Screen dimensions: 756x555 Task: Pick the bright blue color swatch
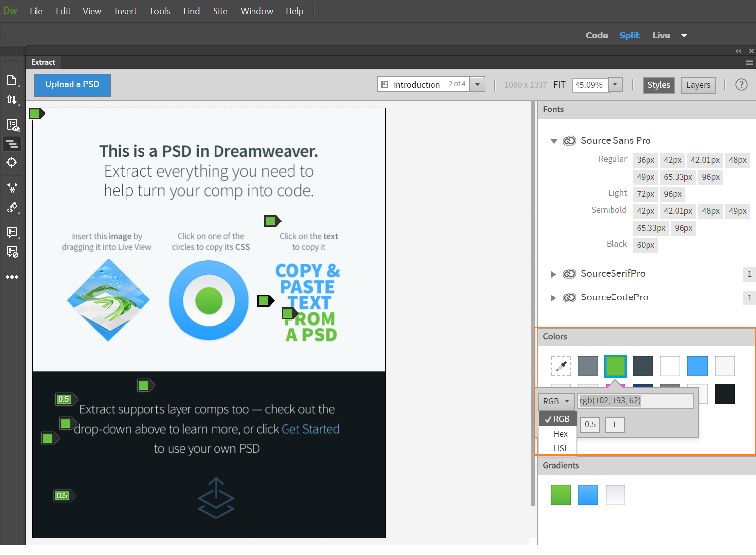point(697,366)
